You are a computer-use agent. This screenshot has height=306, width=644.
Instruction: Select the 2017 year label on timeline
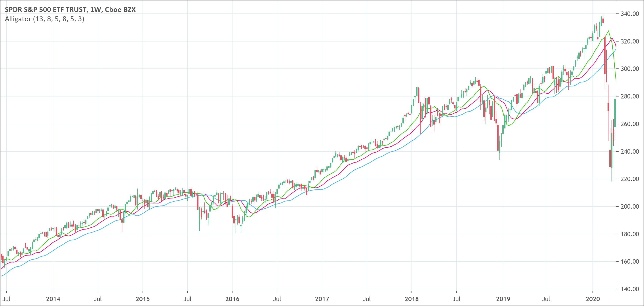click(322, 299)
